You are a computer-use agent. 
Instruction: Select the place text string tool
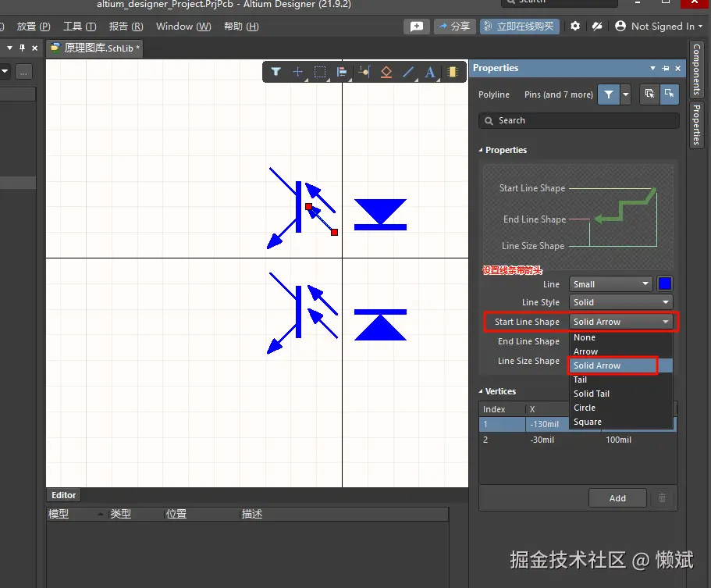[x=430, y=72]
